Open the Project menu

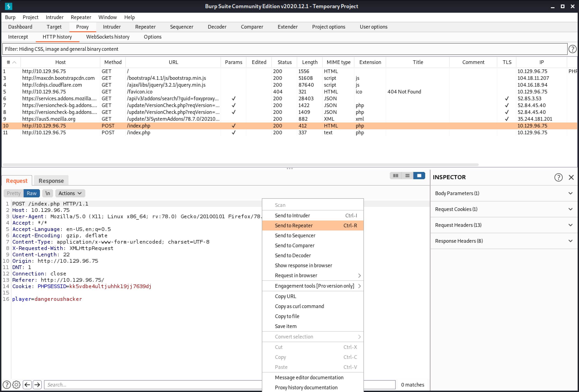(30, 17)
